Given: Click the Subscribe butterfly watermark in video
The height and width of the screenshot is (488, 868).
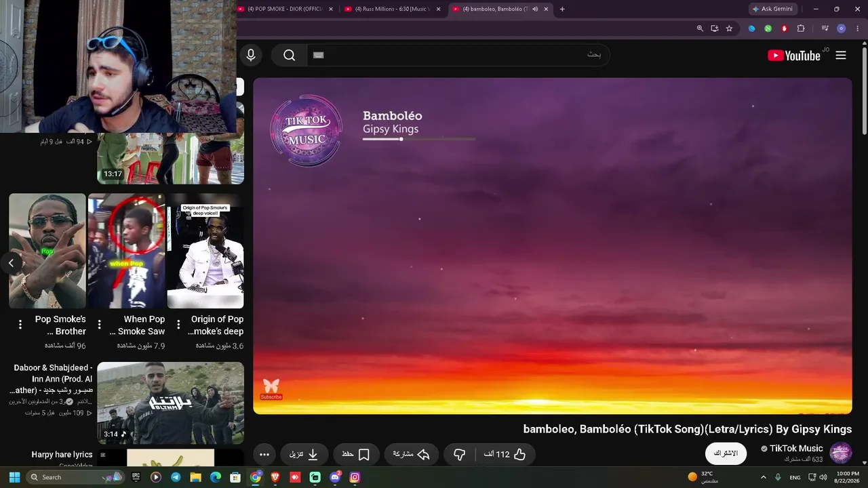Looking at the screenshot, I should coord(271,389).
